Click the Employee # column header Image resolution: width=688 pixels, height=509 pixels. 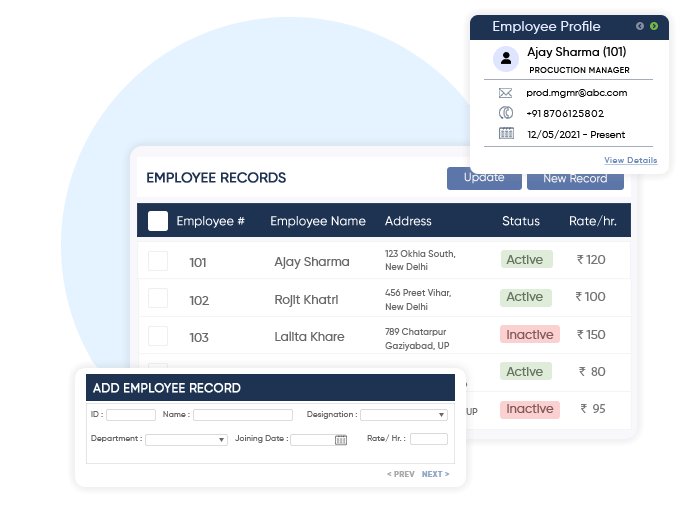pos(211,221)
